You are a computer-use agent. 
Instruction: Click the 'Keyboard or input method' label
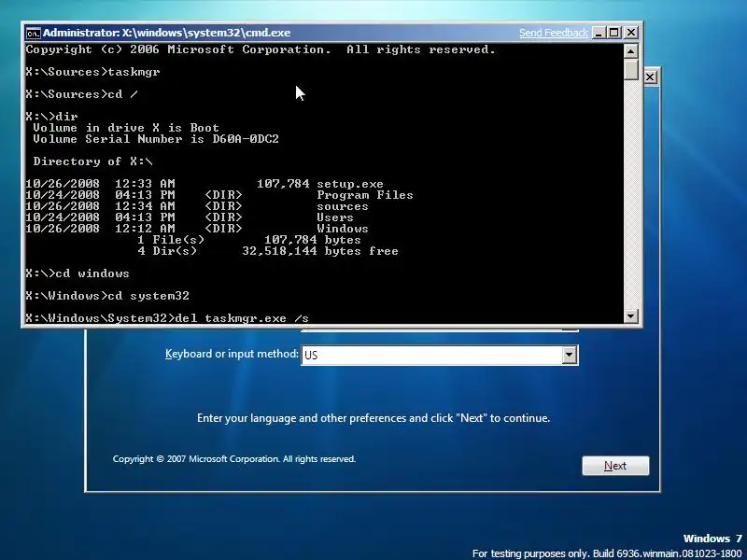232,354
